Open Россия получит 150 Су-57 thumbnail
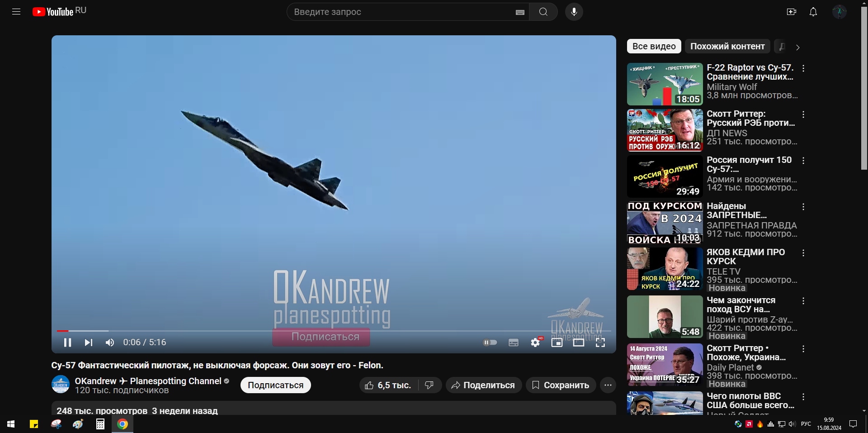Image resolution: width=868 pixels, height=433 pixels. point(665,176)
